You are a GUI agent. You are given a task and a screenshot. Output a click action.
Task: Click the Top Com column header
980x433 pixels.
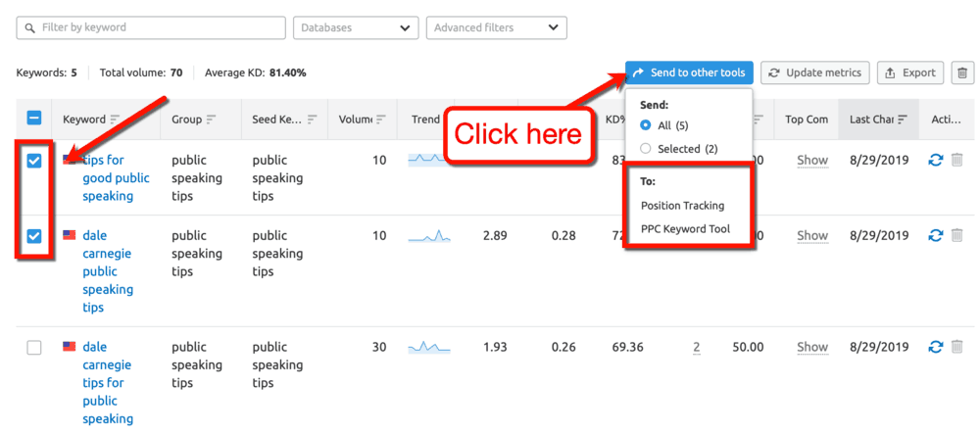pyautogui.click(x=807, y=120)
